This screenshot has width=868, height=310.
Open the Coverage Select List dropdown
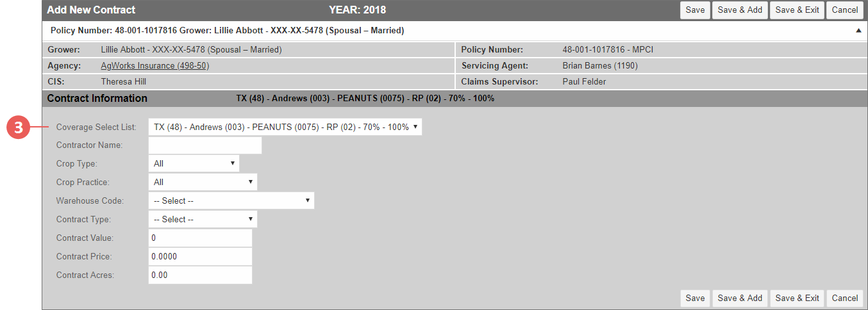tap(285, 127)
